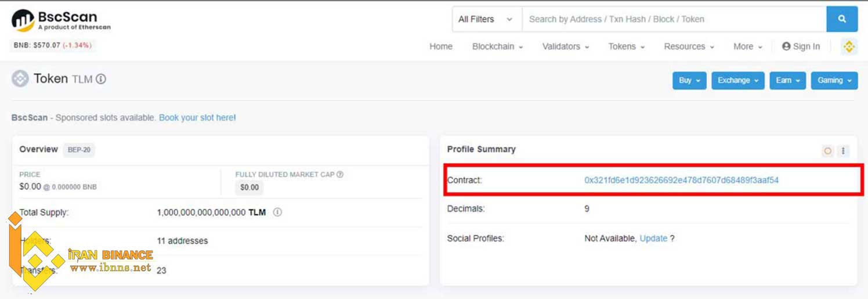Click the Profile Summary heading
Screen dimensions: 868x299
point(481,149)
